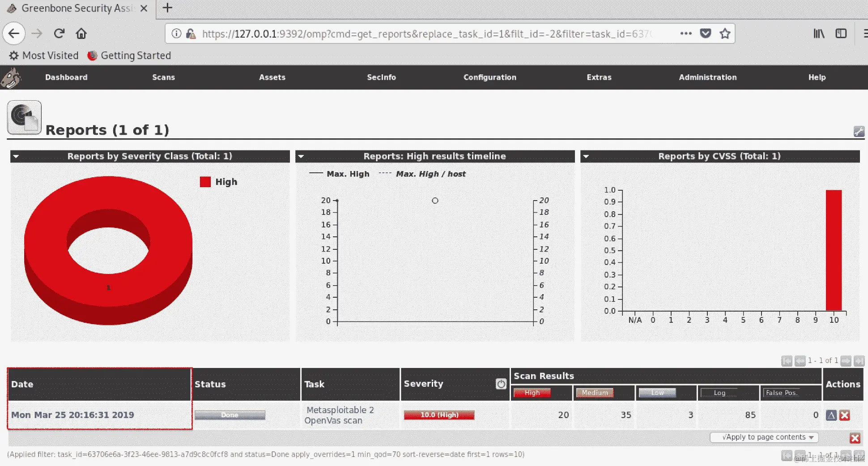This screenshot has width=868, height=466.
Task: Sort the table by Task column
Action: coord(315,384)
